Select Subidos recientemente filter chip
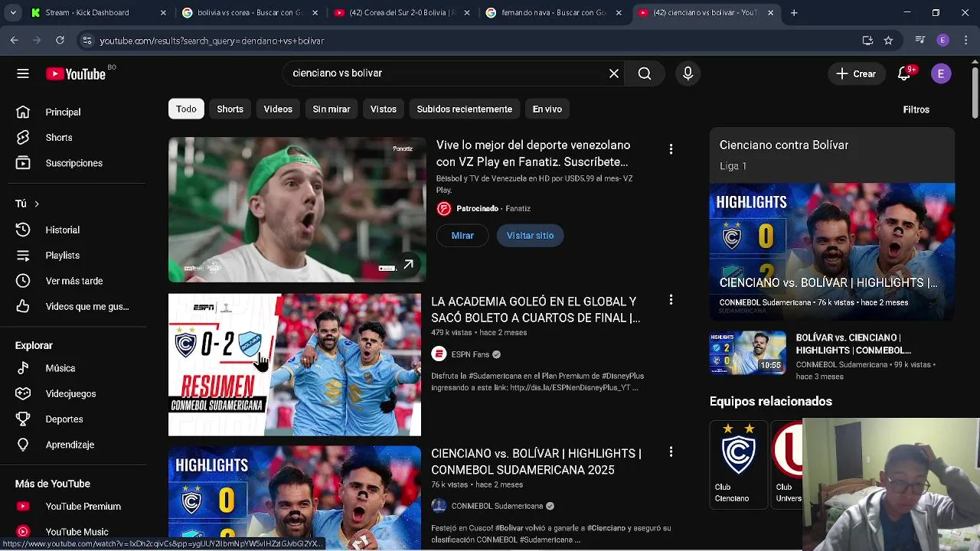The height and width of the screenshot is (551, 980). pyautogui.click(x=465, y=109)
